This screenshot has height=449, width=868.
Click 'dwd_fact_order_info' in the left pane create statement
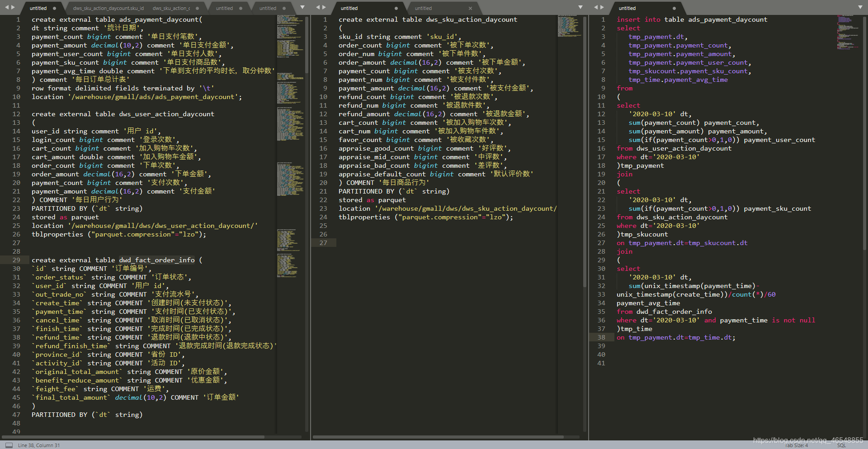click(x=157, y=260)
